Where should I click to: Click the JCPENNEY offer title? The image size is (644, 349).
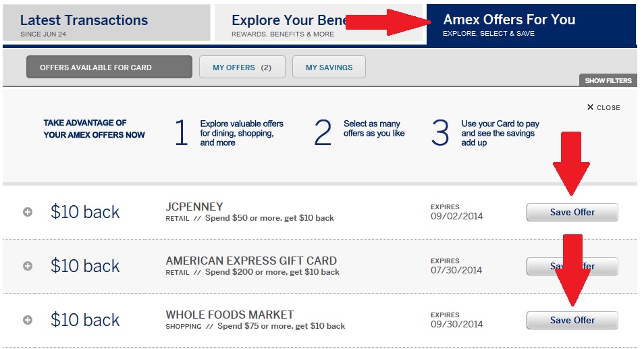(x=194, y=207)
